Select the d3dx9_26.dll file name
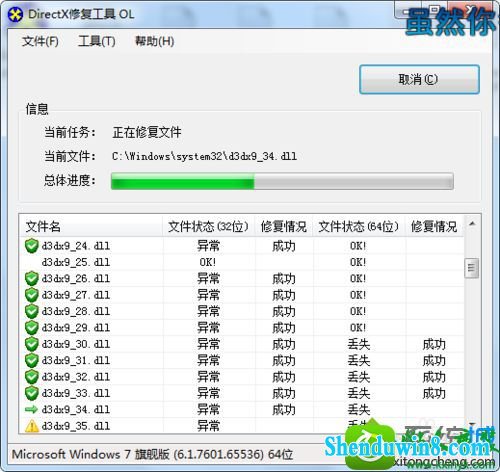This screenshot has width=500, height=472. click(x=76, y=279)
